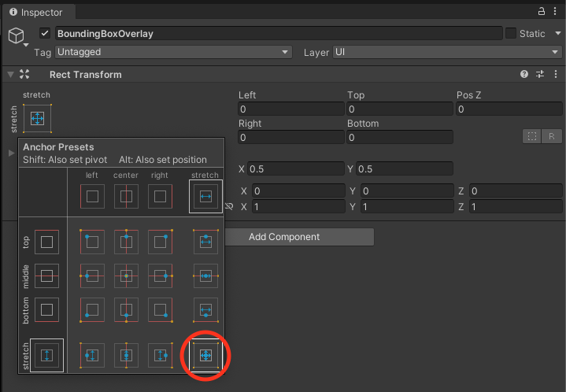Open Rect Transform preset settings icon
This screenshot has width=566, height=392.
pos(540,74)
